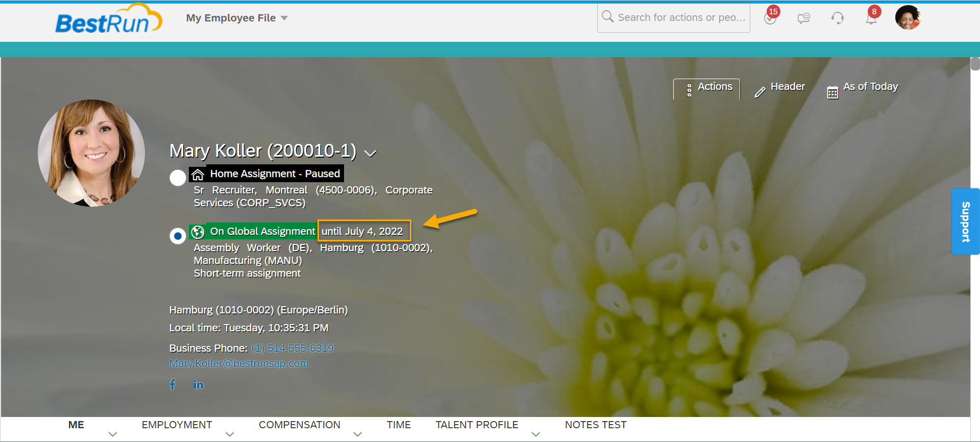Click the headset support icon
980x442 pixels.
838,18
